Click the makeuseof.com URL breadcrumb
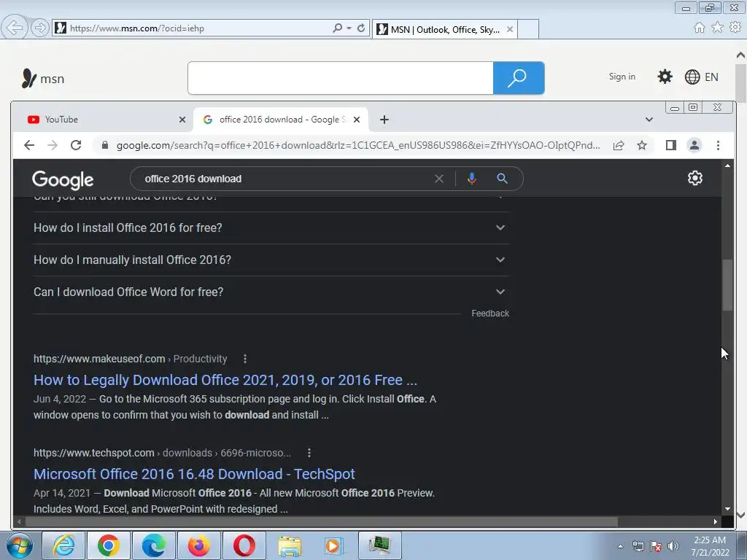The image size is (747, 560). pos(130,359)
